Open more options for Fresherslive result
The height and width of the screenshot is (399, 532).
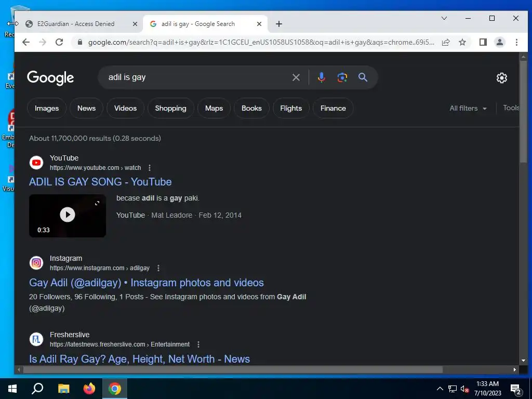point(198,344)
